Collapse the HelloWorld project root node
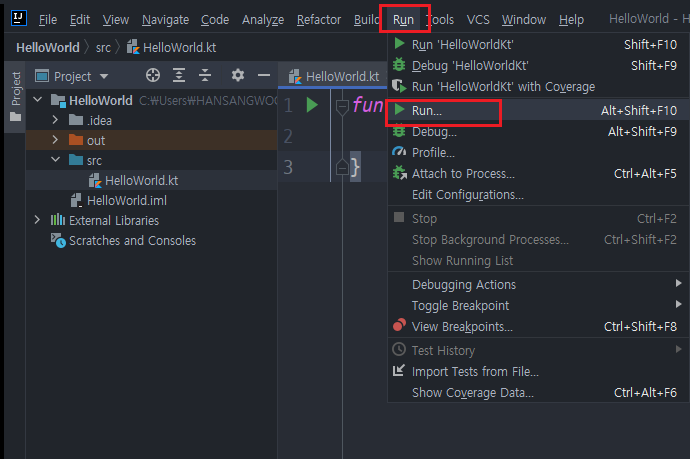Screen dimensions: 690x459 pos(38,99)
